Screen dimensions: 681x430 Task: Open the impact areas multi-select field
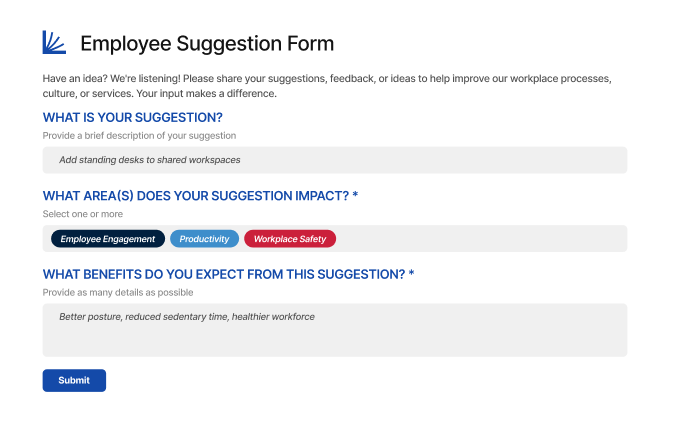pos(480,239)
